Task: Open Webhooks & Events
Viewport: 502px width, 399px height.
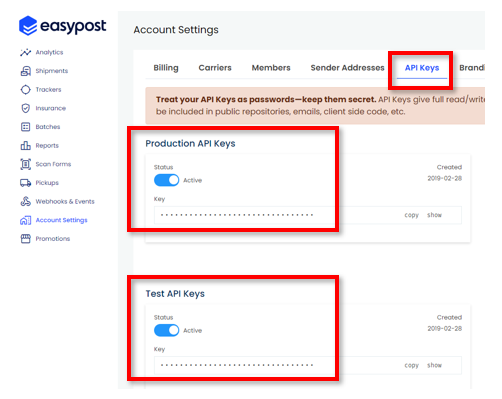Action: click(65, 201)
